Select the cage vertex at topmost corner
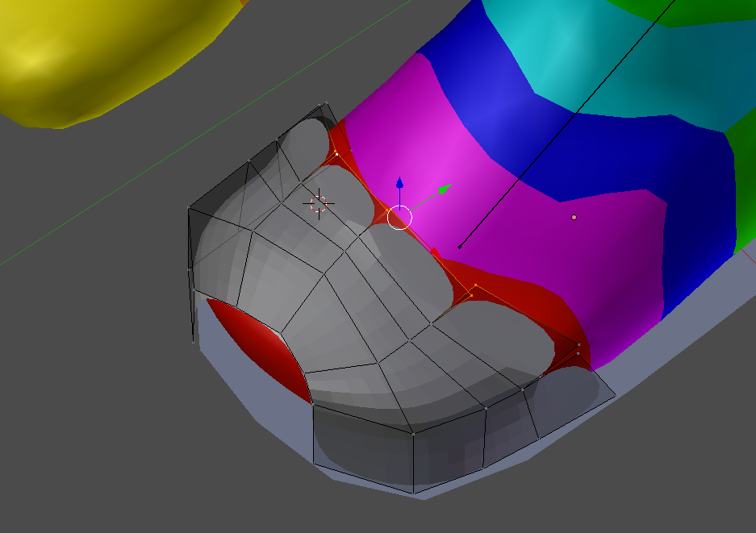 tap(327, 102)
